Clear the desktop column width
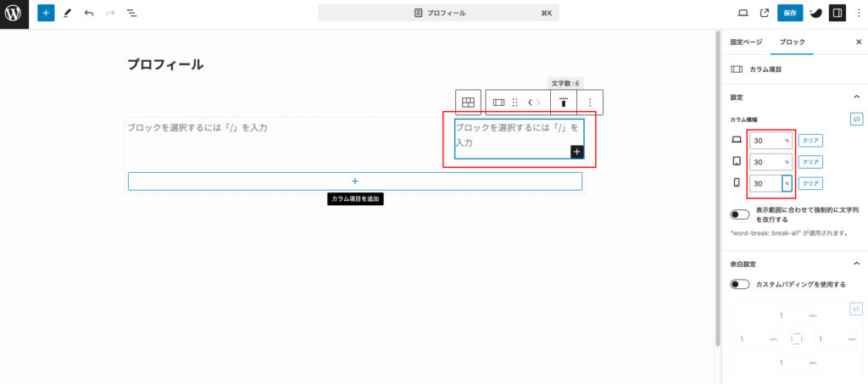The height and width of the screenshot is (384, 868). pyautogui.click(x=810, y=141)
